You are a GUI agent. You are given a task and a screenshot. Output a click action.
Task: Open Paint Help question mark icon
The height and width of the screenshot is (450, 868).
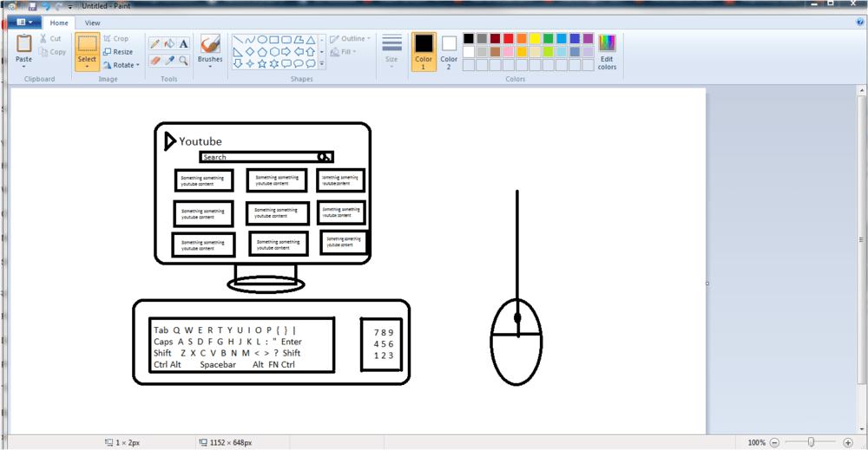[860, 23]
